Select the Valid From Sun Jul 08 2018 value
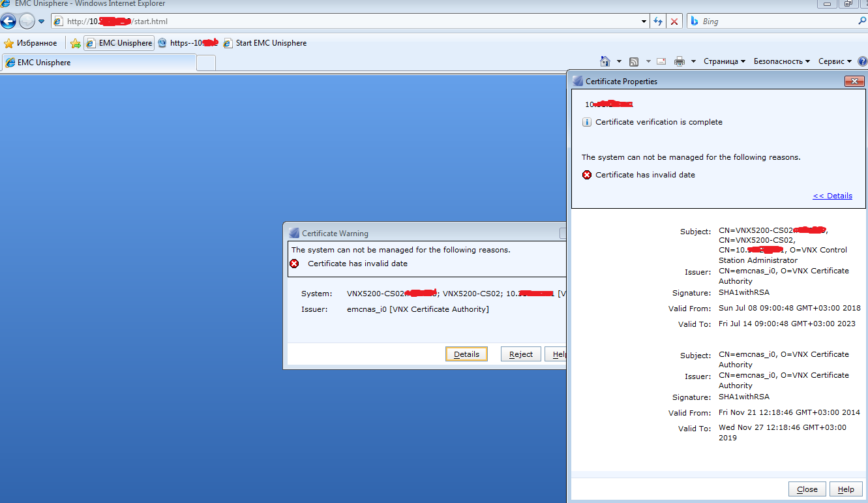868x503 pixels. tap(790, 308)
